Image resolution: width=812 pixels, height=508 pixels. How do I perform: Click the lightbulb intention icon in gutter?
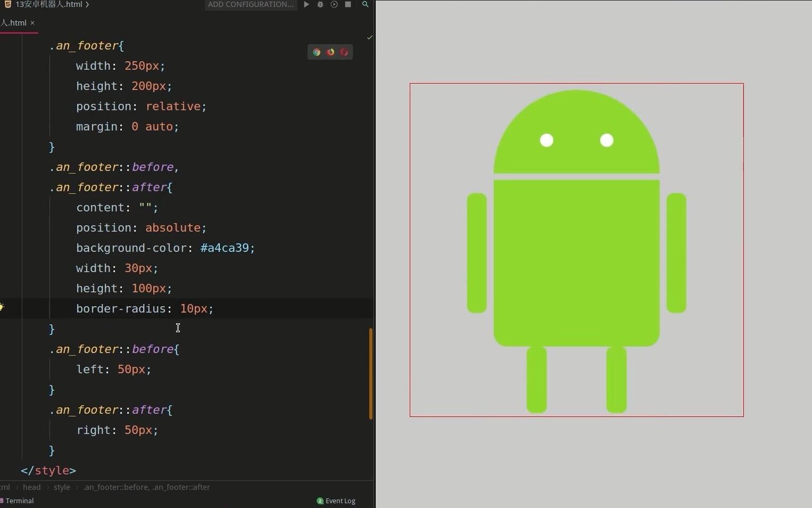(2, 307)
